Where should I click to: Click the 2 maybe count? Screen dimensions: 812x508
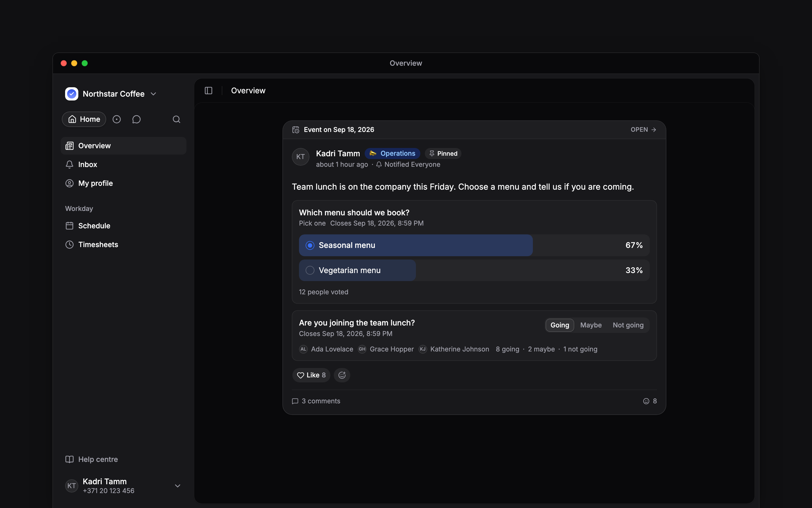(x=541, y=349)
